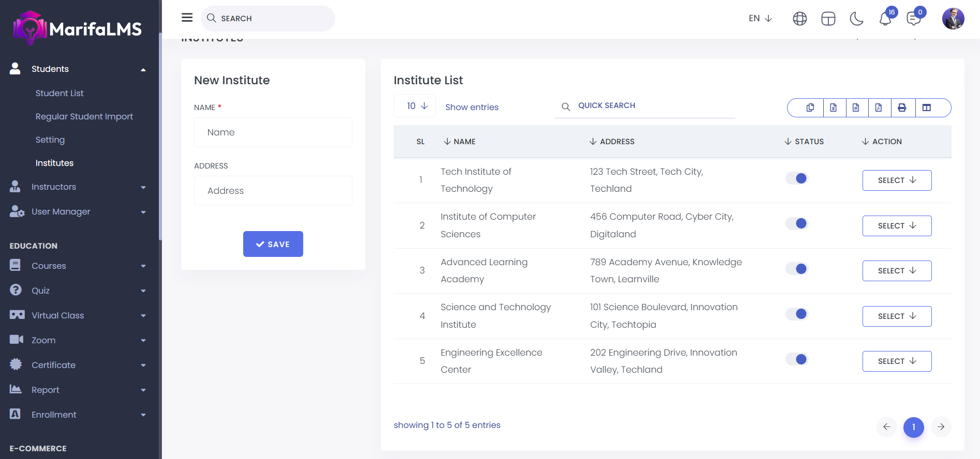
Task: Print the institute list
Action: point(902,108)
